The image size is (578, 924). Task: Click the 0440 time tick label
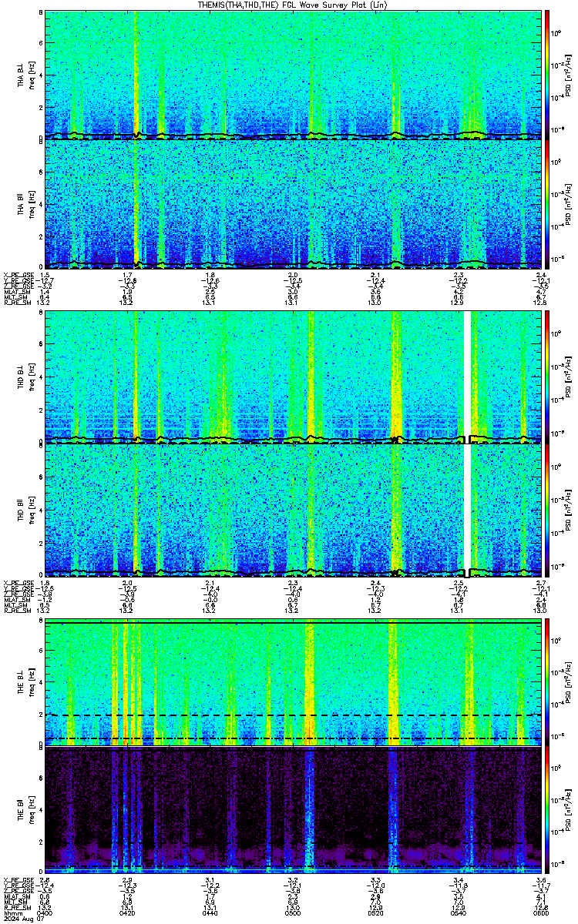[x=210, y=912]
